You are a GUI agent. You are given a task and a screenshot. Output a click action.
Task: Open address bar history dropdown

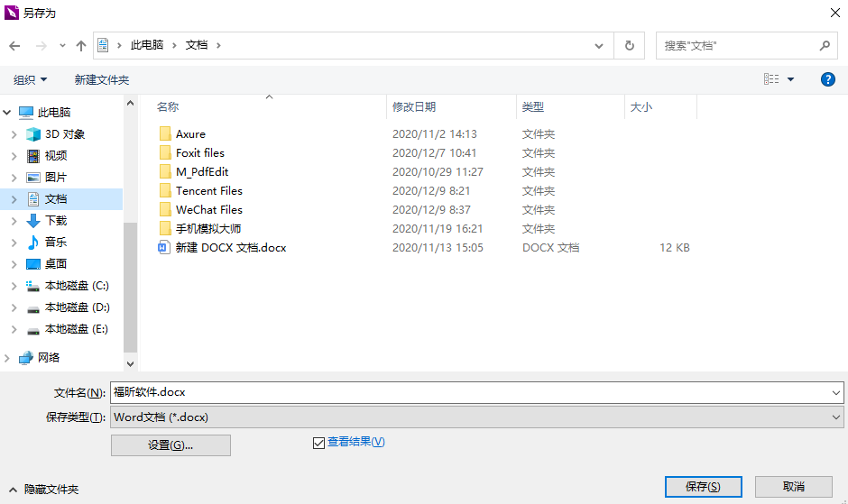599,46
